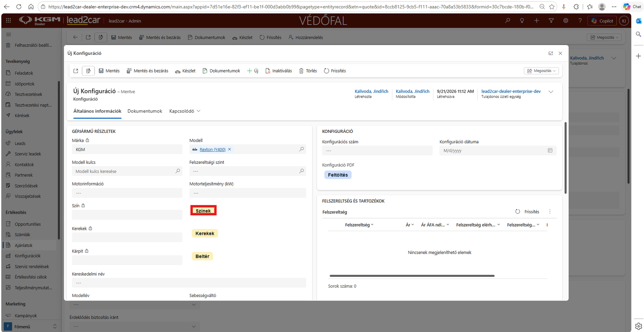Image resolution: width=644 pixels, height=332 pixels.
Task: Open the settings gear in header
Action: [566, 21]
